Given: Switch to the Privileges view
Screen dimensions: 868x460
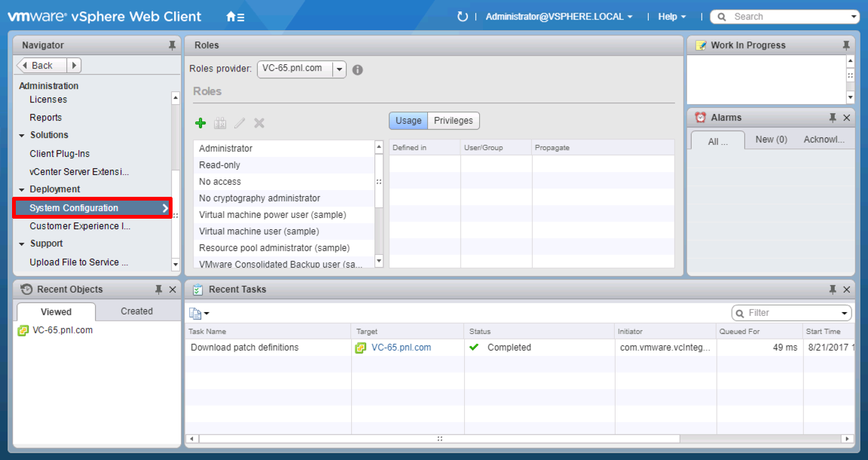Looking at the screenshot, I should [x=454, y=120].
